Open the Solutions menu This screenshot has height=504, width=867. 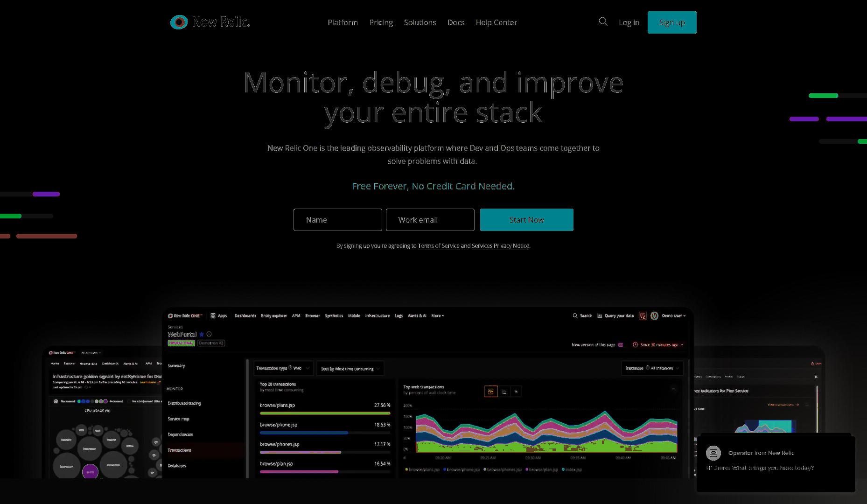420,22
